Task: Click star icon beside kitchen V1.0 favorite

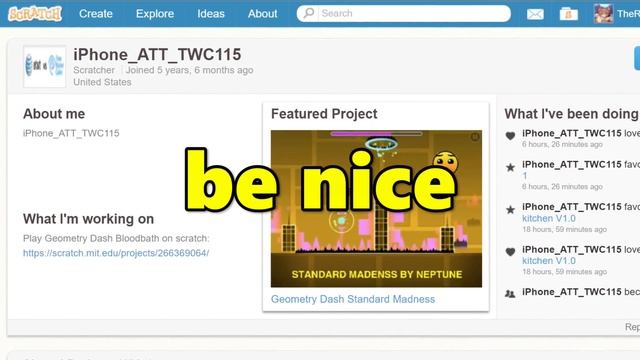Action: [510, 210]
